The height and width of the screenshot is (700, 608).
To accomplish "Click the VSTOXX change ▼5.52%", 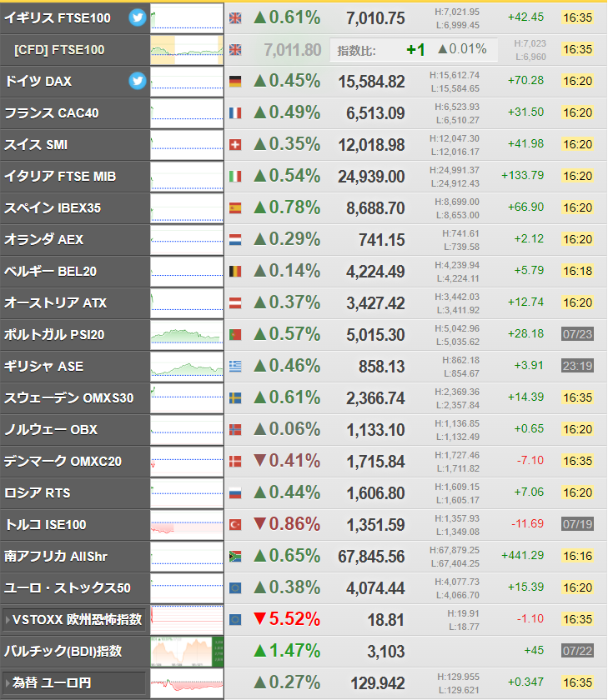I will (287, 619).
